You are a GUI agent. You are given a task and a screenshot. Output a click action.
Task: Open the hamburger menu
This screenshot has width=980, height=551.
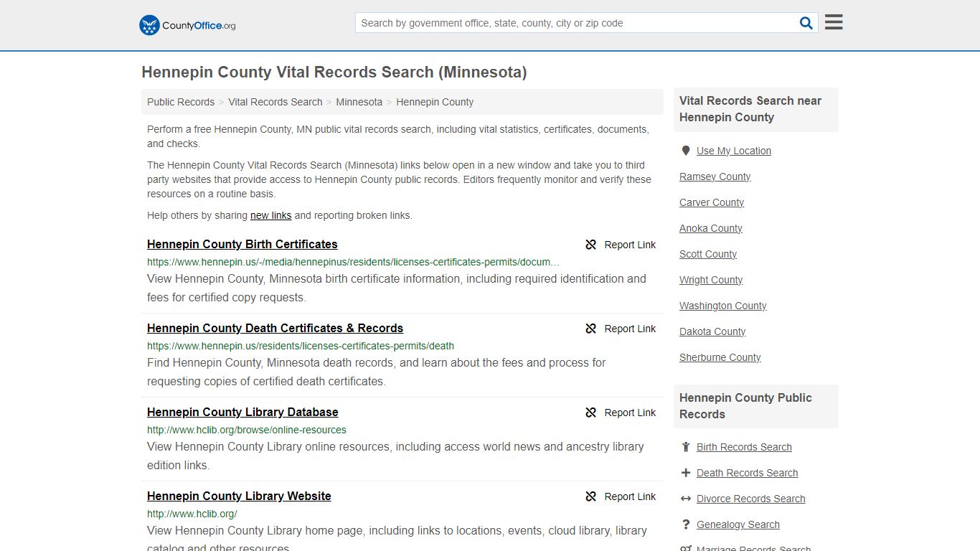(x=834, y=22)
